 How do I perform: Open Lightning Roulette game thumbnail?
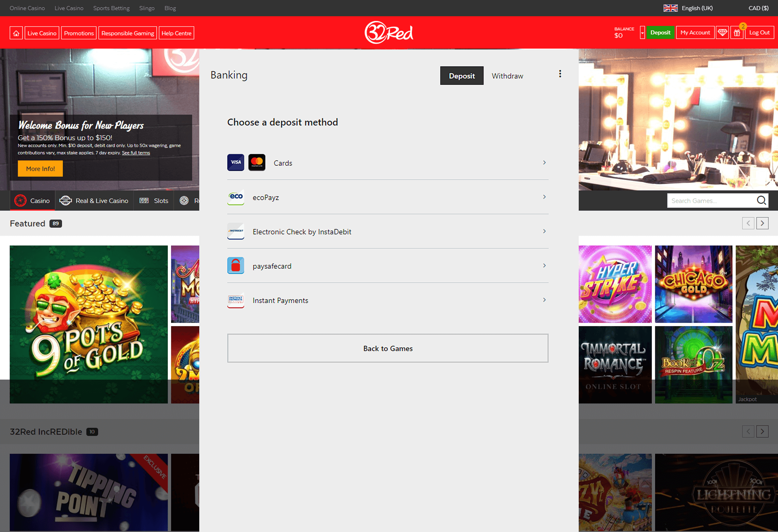coord(717,492)
